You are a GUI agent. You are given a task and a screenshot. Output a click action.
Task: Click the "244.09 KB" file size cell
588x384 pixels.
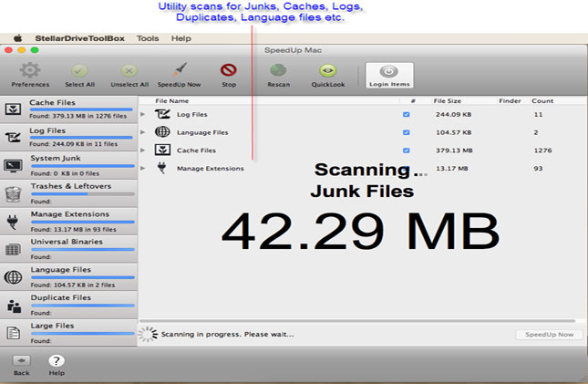[453, 115]
